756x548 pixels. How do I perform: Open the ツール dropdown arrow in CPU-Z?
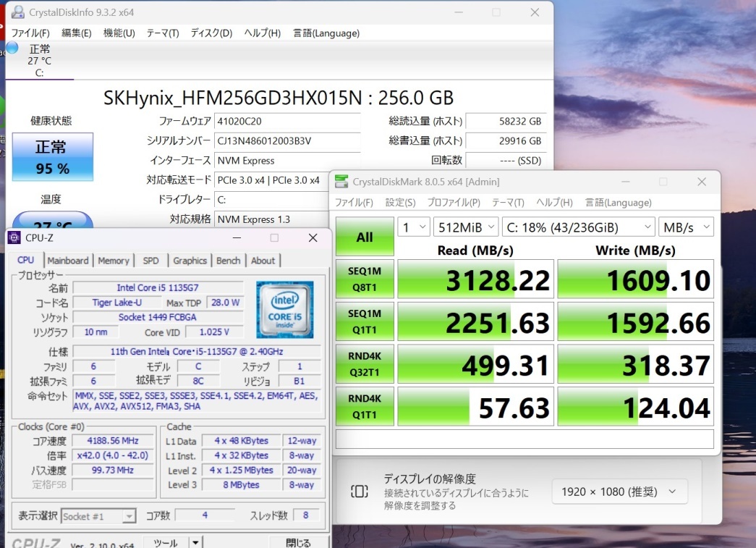(x=195, y=542)
